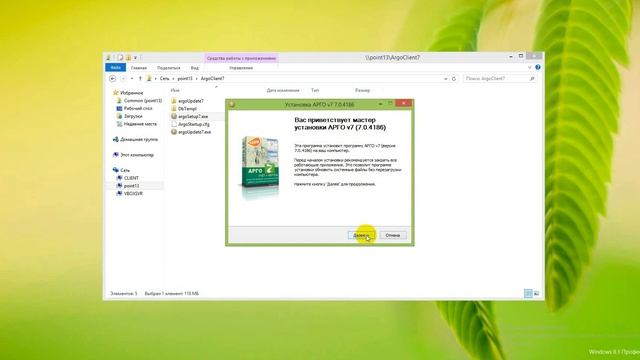Image resolution: width=640 pixels, height=360 pixels.
Task: Click the properties icon in Quick Access Toolbar
Action: point(120,58)
